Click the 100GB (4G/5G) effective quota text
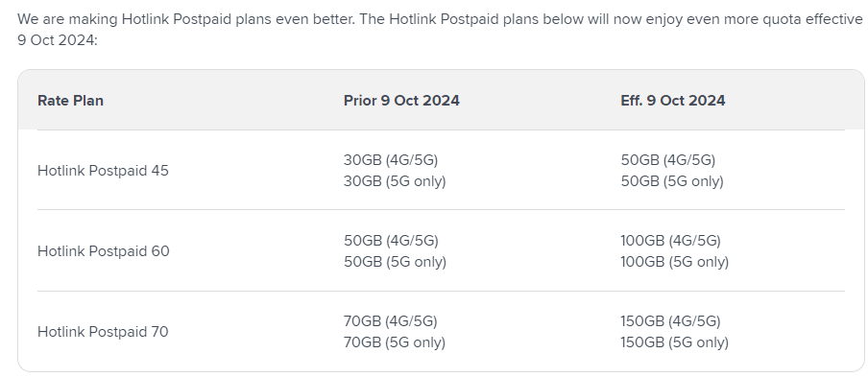The image size is (868, 377). (670, 241)
